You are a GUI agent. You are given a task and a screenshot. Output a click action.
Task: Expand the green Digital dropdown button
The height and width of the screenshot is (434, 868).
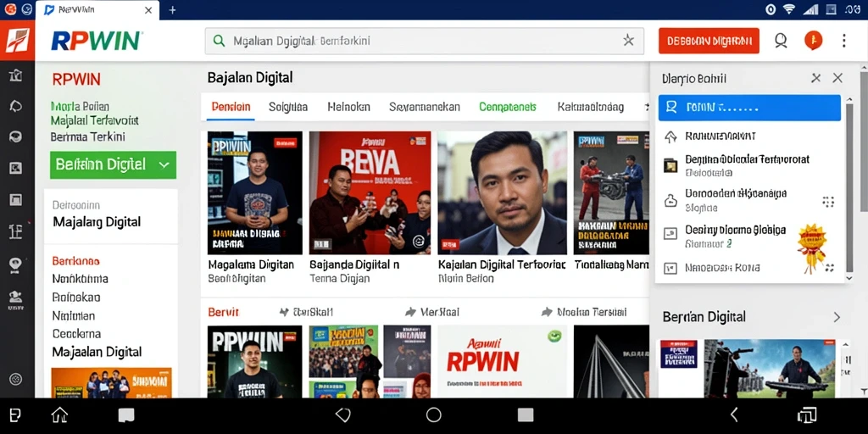[x=113, y=164]
